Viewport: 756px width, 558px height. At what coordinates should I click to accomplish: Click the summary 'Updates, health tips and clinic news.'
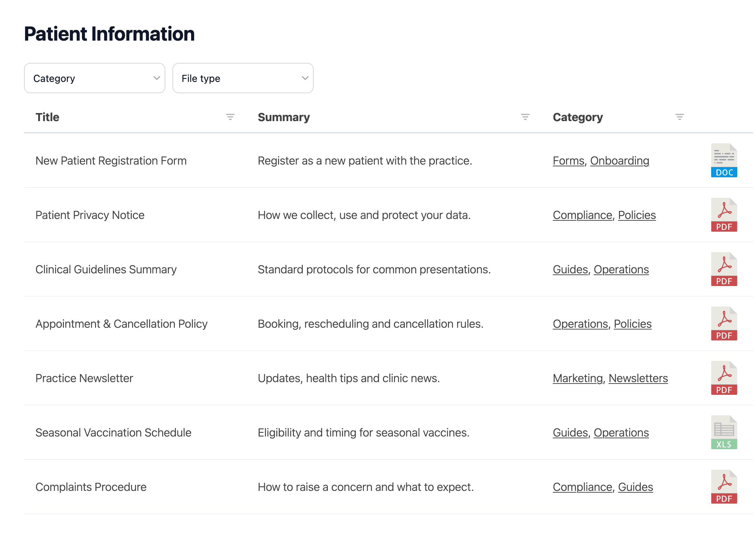[x=349, y=378]
